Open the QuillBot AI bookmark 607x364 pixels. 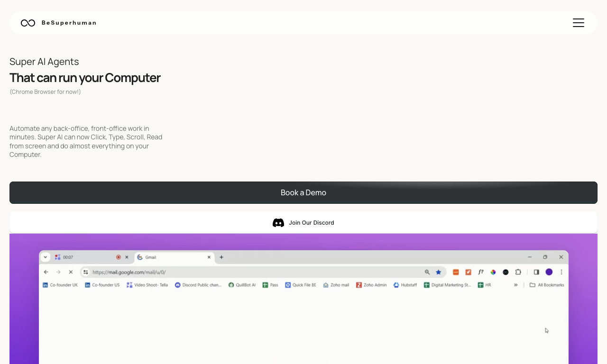[242, 285]
